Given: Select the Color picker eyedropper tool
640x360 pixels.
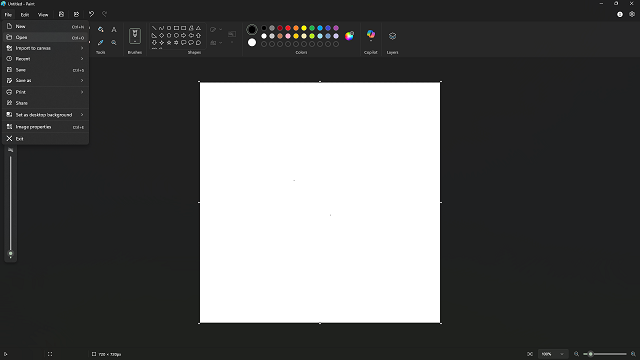Looking at the screenshot, I should point(100,42).
